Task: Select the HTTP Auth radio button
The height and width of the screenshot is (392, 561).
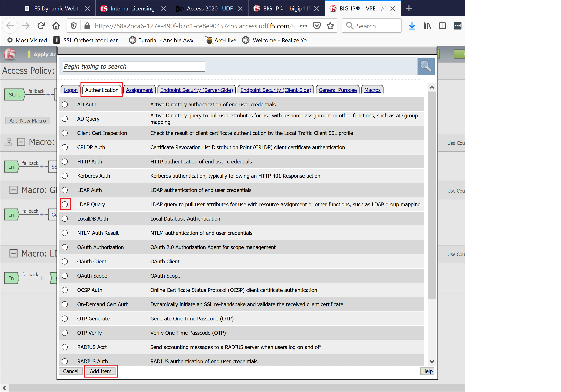Action: tap(65, 162)
